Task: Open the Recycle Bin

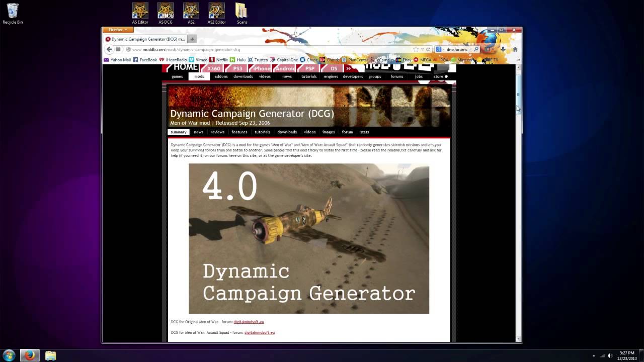Action: tap(13, 14)
